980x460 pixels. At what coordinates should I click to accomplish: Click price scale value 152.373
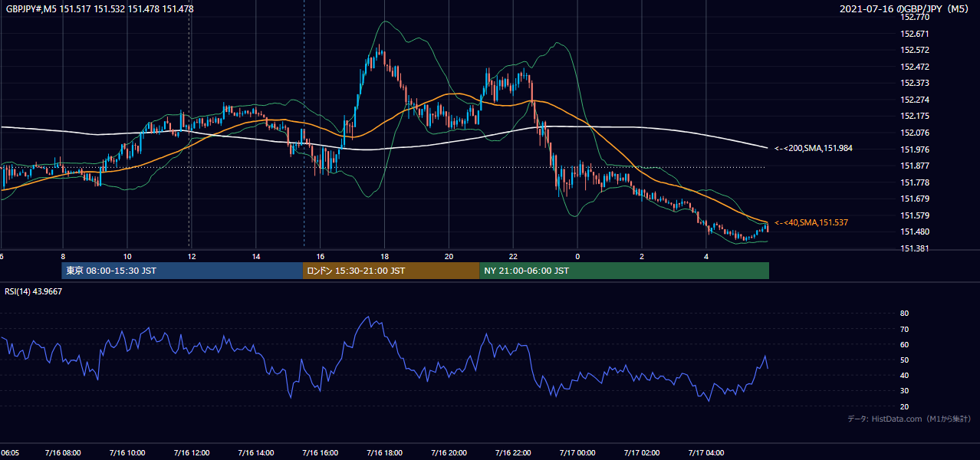click(x=915, y=83)
